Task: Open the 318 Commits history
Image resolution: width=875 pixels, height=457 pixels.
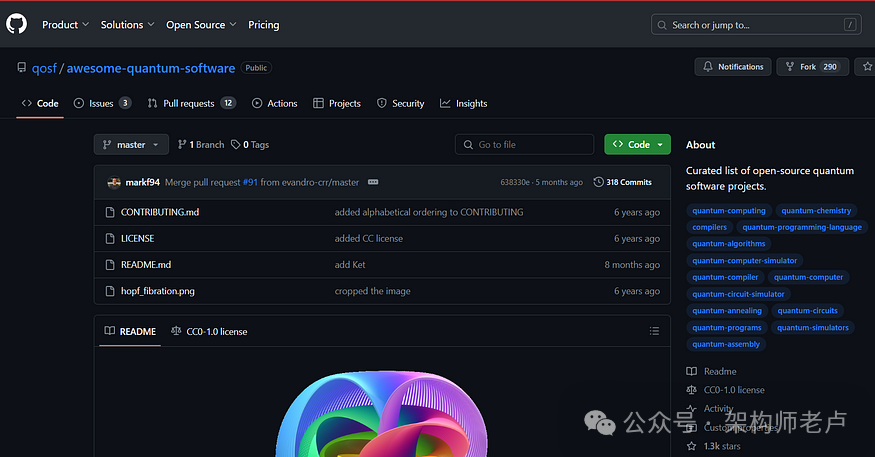Action: coord(622,182)
